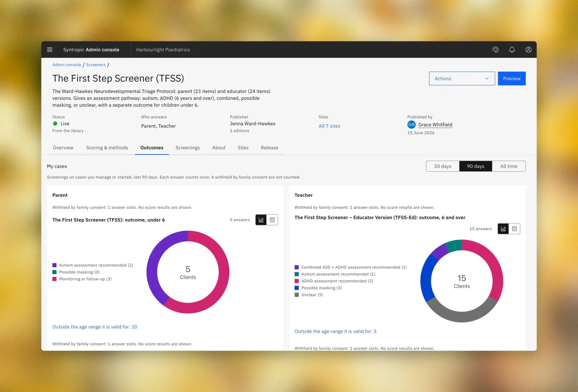Switch Teacher card to chart view
Viewport: 578px width, 392px height.
[503, 229]
